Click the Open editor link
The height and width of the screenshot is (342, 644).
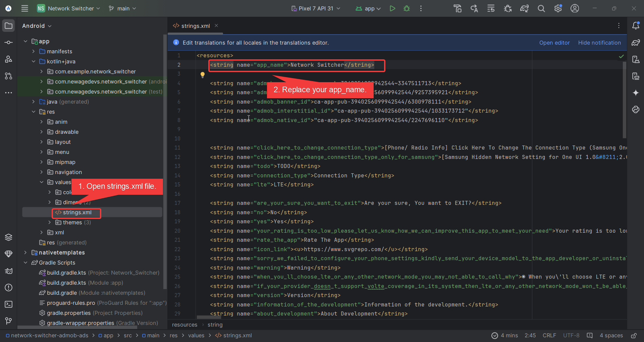[554, 43]
